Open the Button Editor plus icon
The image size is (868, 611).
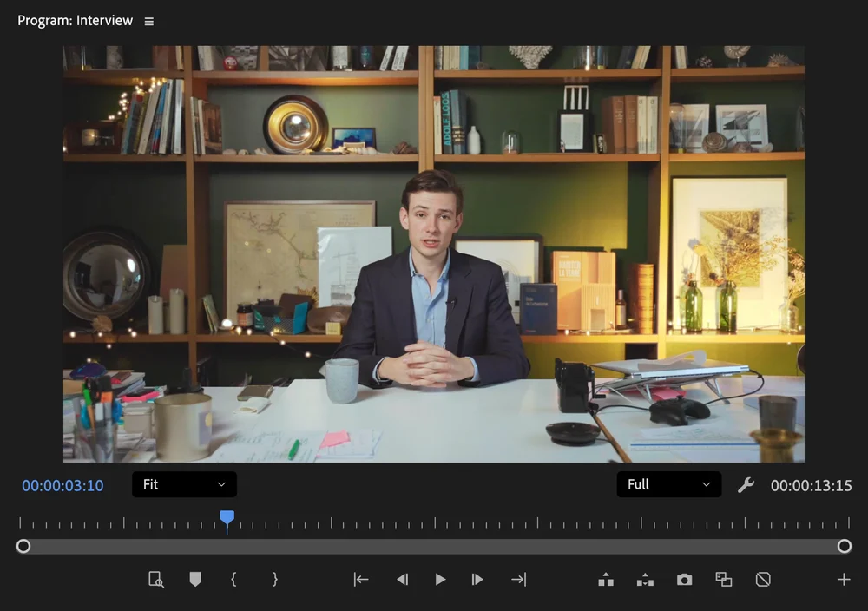[844, 580]
